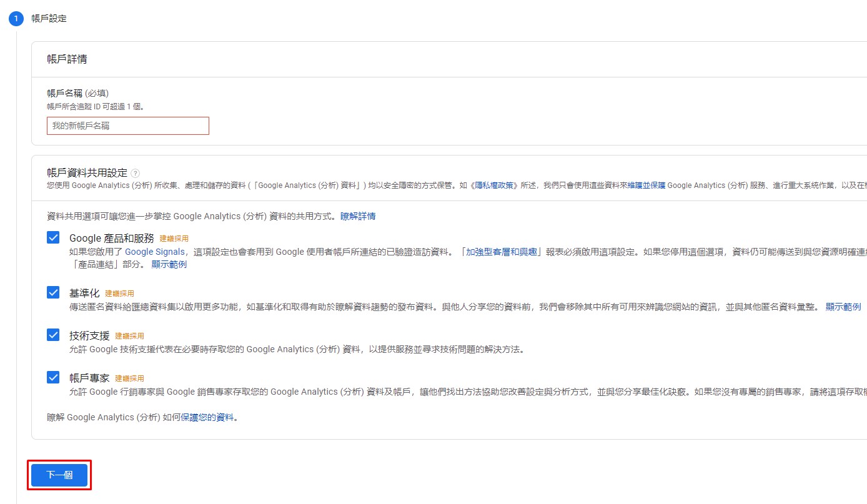Uncheck the 基準化 checkbox
This screenshot has height=504, width=867.
point(53,292)
